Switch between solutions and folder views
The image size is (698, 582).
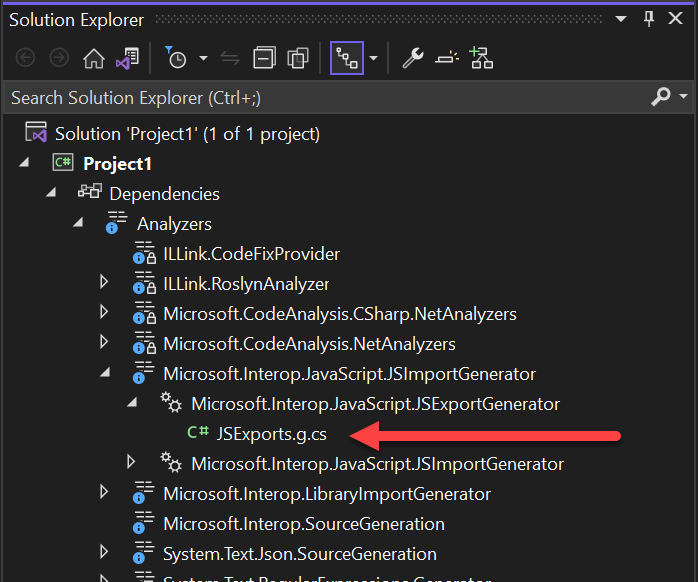126,58
